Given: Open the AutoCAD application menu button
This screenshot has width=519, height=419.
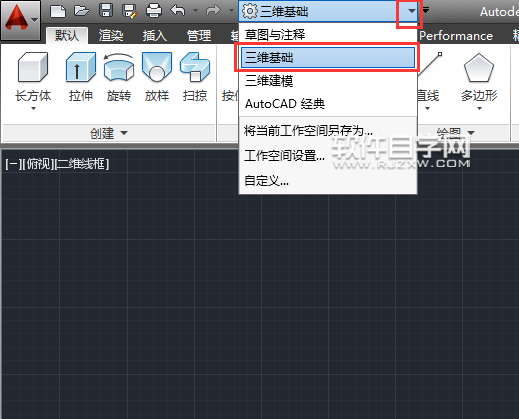Looking at the screenshot, I should [x=20, y=20].
